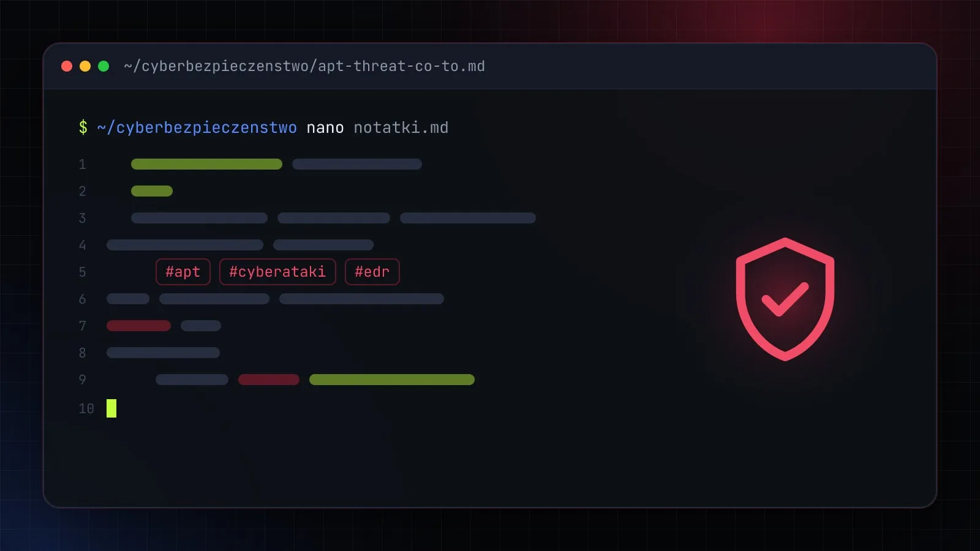Viewport: 980px width, 551px height.
Task: Click the green maximize dot
Action: click(x=104, y=66)
